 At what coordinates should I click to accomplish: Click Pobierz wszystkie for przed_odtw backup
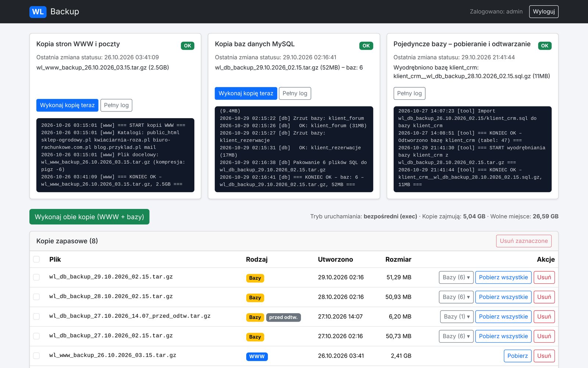click(503, 316)
